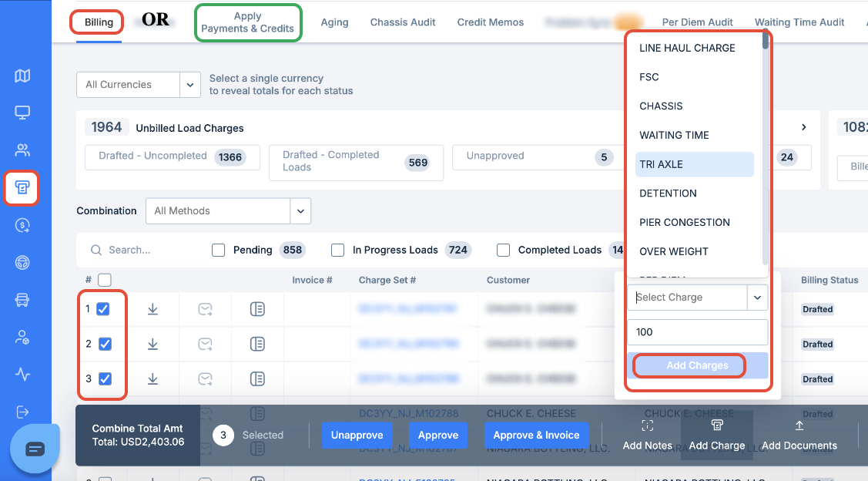Check the In Progress Loads checkbox
The width and height of the screenshot is (868, 481).
(337, 250)
